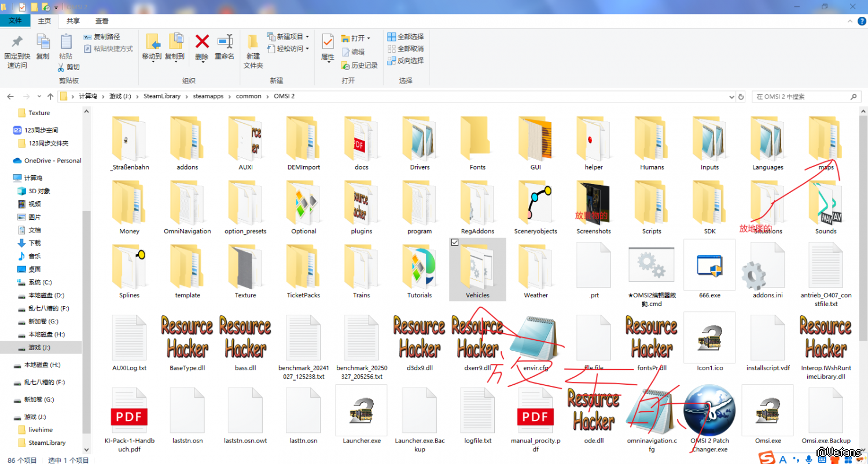The image size is (868, 464).
Task: Open the recent locations dropdown arrow
Action: click(x=39, y=97)
